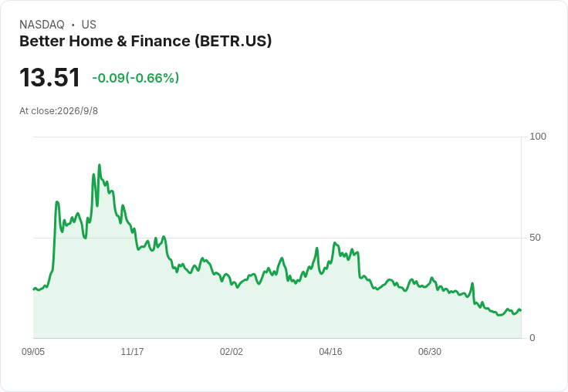Click the 50 price axis label
Image resolution: width=568 pixels, height=392 pixels.
pos(535,238)
